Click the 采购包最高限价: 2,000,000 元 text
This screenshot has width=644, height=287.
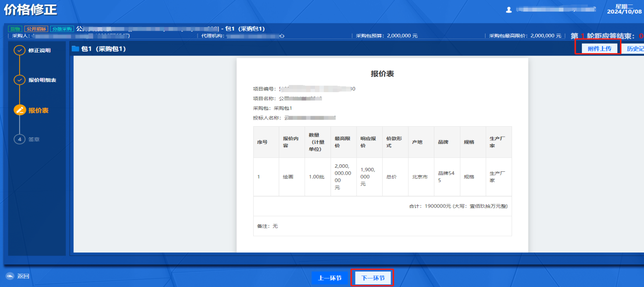525,36
